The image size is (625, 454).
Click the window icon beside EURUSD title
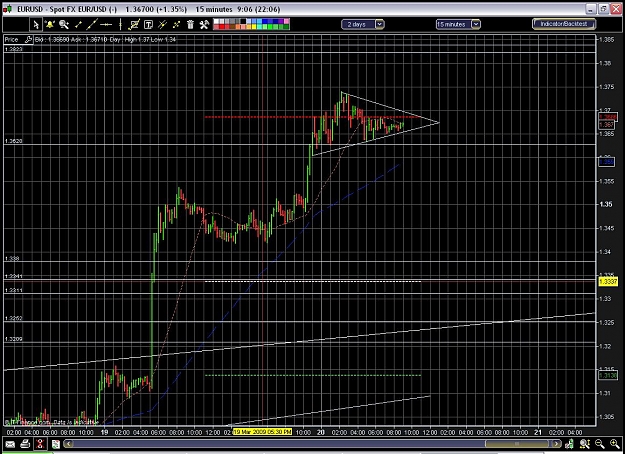[x=8, y=8]
